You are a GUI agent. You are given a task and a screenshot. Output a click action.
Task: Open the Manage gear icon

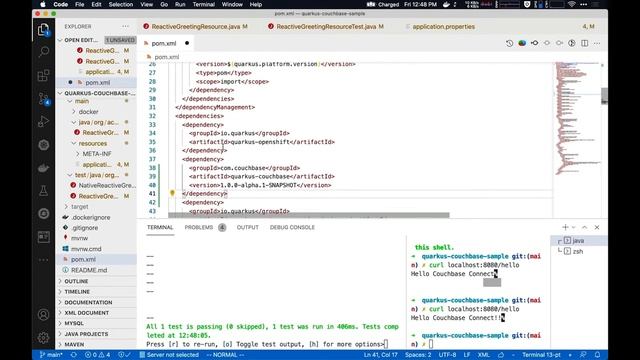43,338
